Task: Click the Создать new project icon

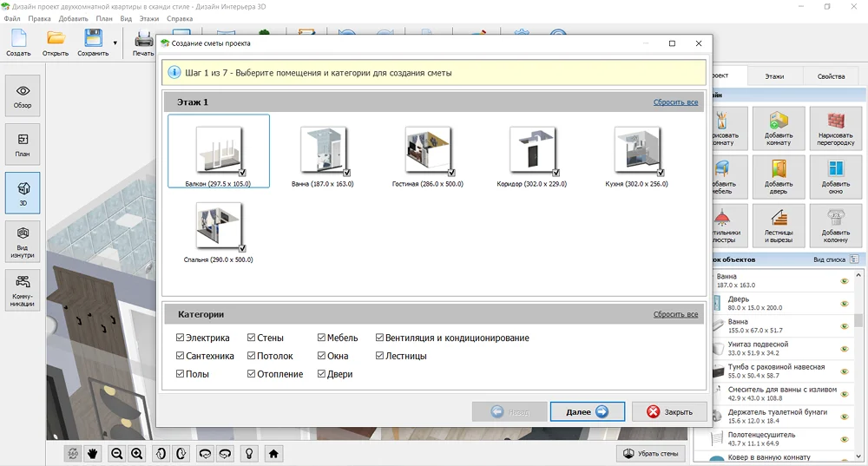Action: tap(18, 39)
